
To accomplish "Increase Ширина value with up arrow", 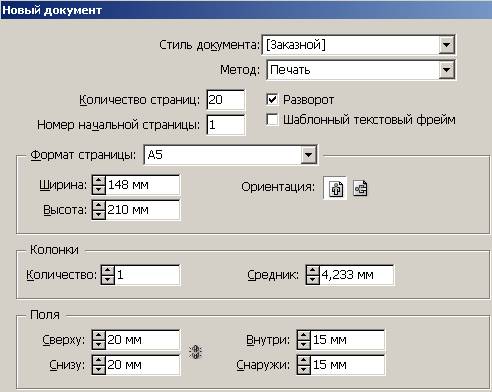I will point(99,181).
